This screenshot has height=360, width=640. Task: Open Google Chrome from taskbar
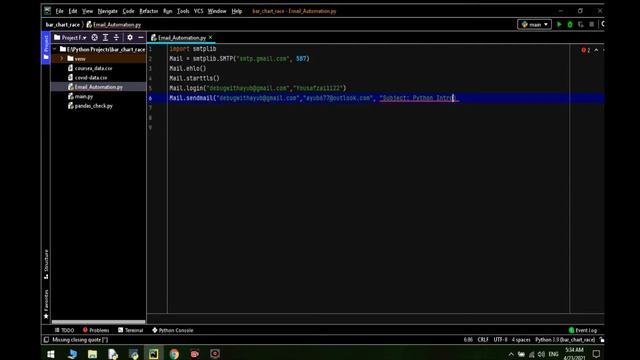(x=174, y=354)
